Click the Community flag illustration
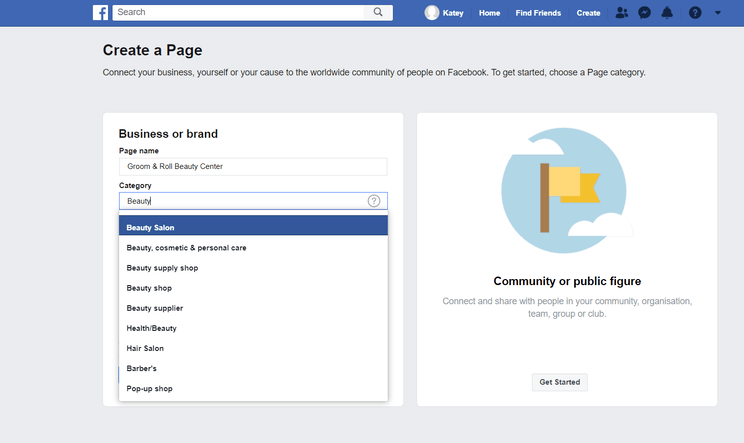This screenshot has height=443, width=744. pyautogui.click(x=565, y=190)
